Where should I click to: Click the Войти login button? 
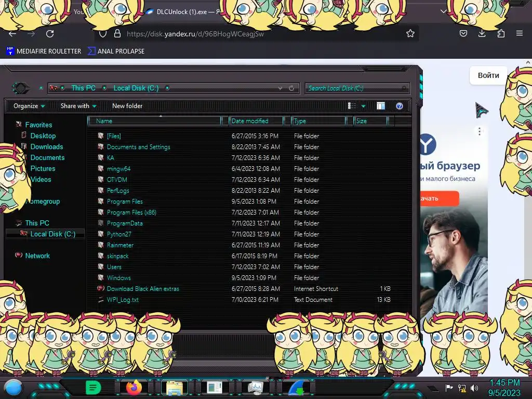[488, 75]
